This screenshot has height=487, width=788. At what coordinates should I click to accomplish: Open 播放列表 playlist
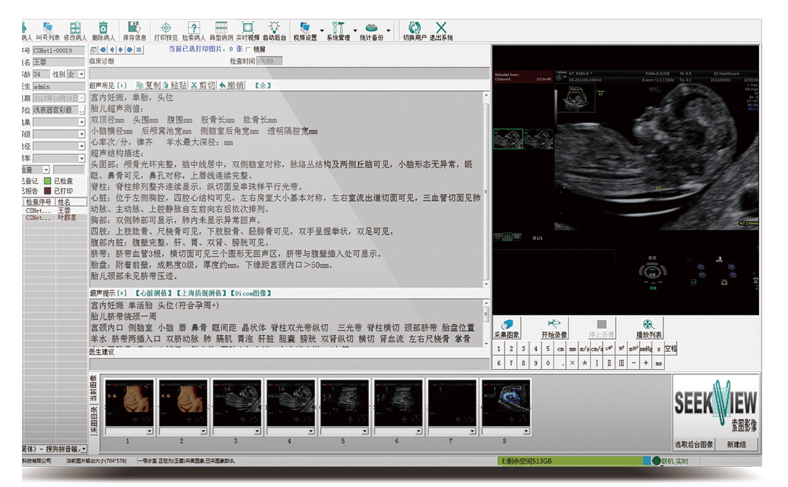(x=649, y=329)
